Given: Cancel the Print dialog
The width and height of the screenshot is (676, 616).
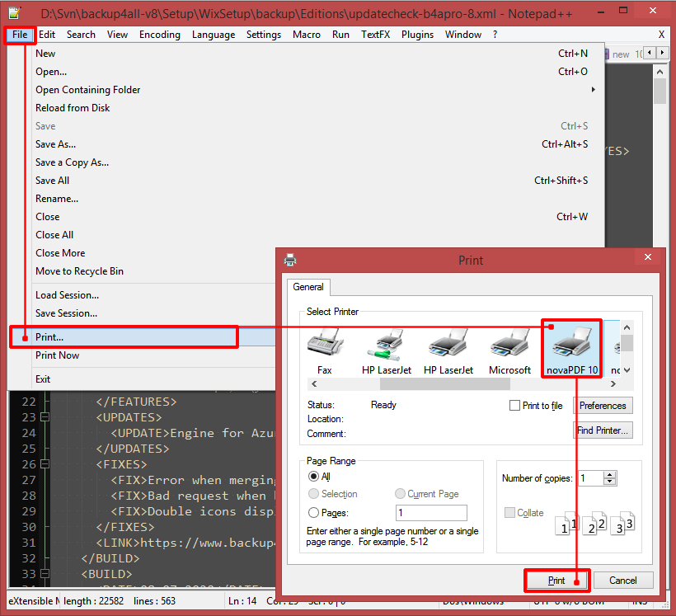Looking at the screenshot, I should pos(623,581).
